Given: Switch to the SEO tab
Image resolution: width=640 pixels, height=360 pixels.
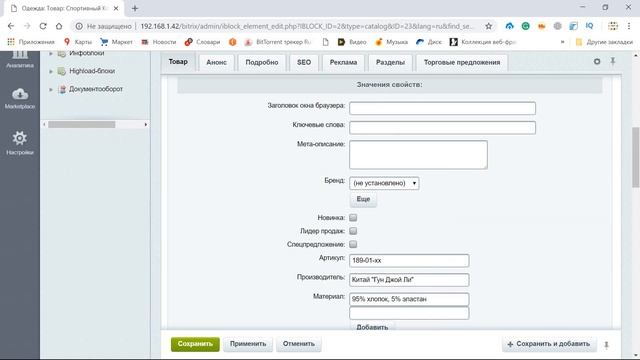Looking at the screenshot, I should [x=304, y=62].
